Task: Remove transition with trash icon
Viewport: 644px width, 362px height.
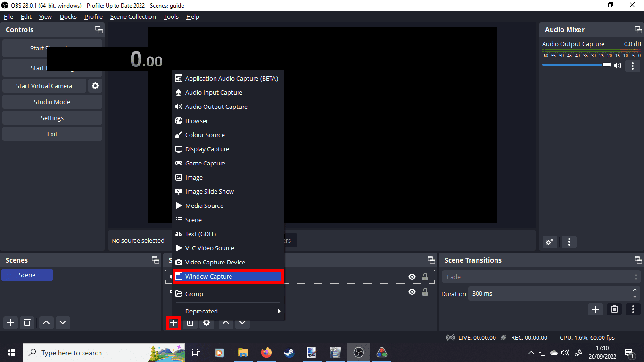Action: (x=614, y=309)
